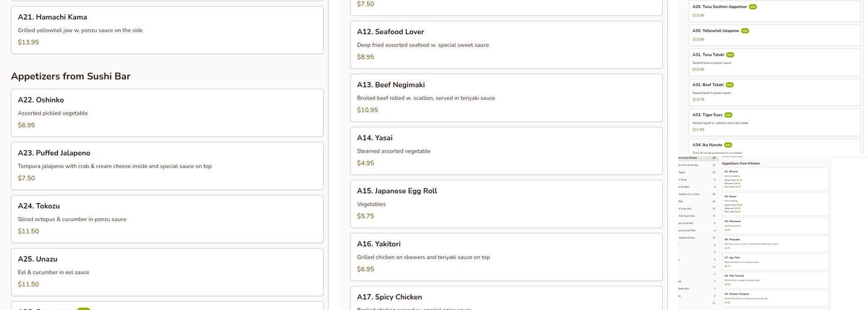
Task: Choose the A24. Tokozu dish card
Action: coord(167,219)
